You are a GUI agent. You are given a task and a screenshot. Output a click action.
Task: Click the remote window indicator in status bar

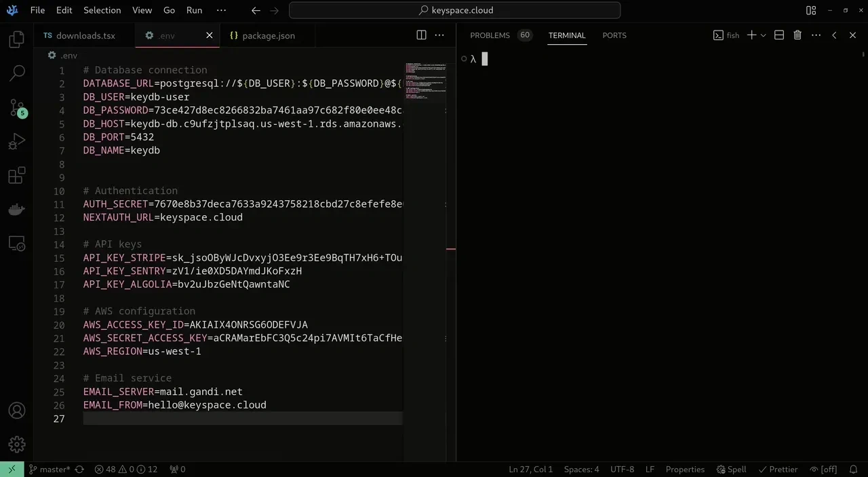[x=12, y=470]
